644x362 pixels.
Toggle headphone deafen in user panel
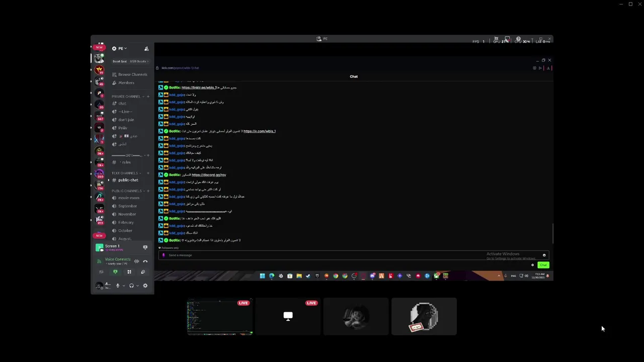tap(131, 286)
